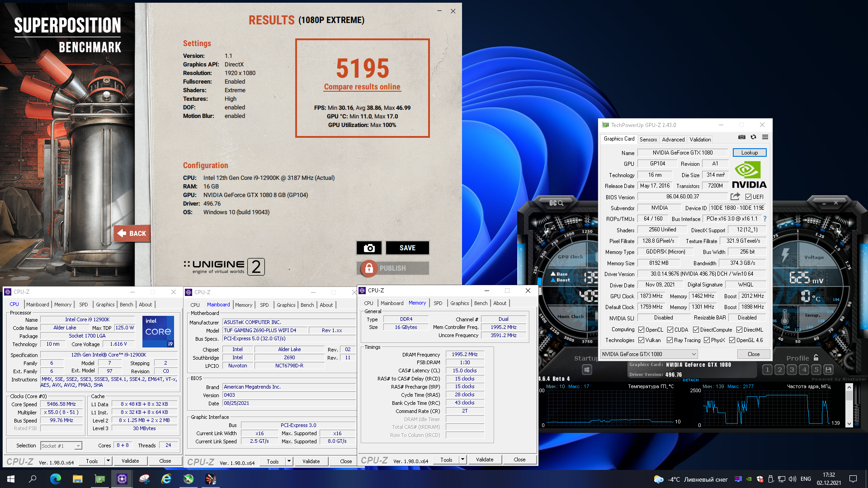The image size is (868, 488).
Task: Toggle the DirectCompute checkbox
Action: pyautogui.click(x=696, y=330)
